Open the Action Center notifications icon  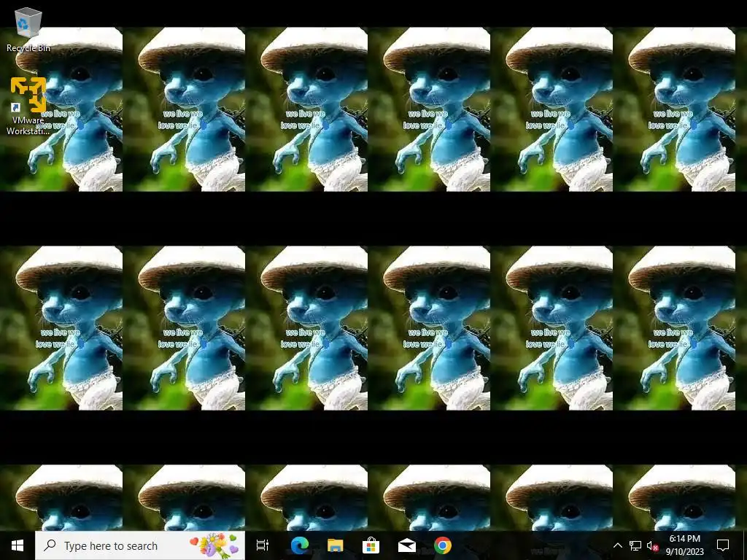[723, 545]
